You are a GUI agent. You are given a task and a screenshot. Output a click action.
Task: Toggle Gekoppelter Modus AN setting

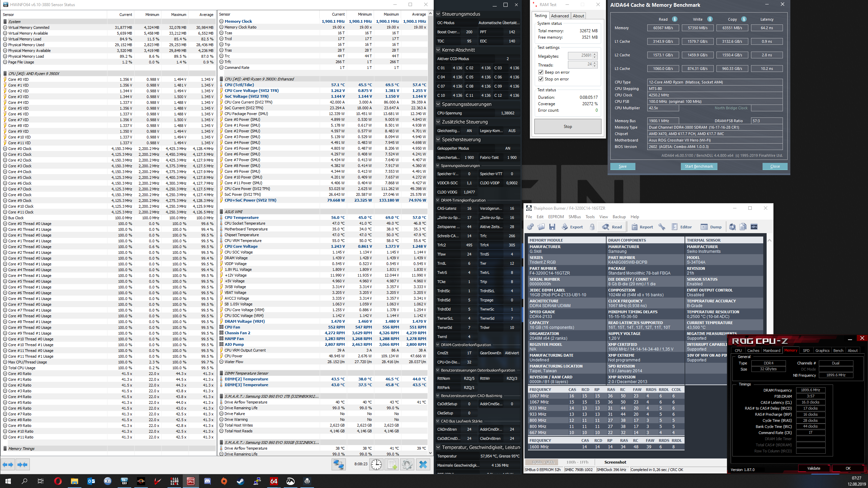tap(508, 148)
